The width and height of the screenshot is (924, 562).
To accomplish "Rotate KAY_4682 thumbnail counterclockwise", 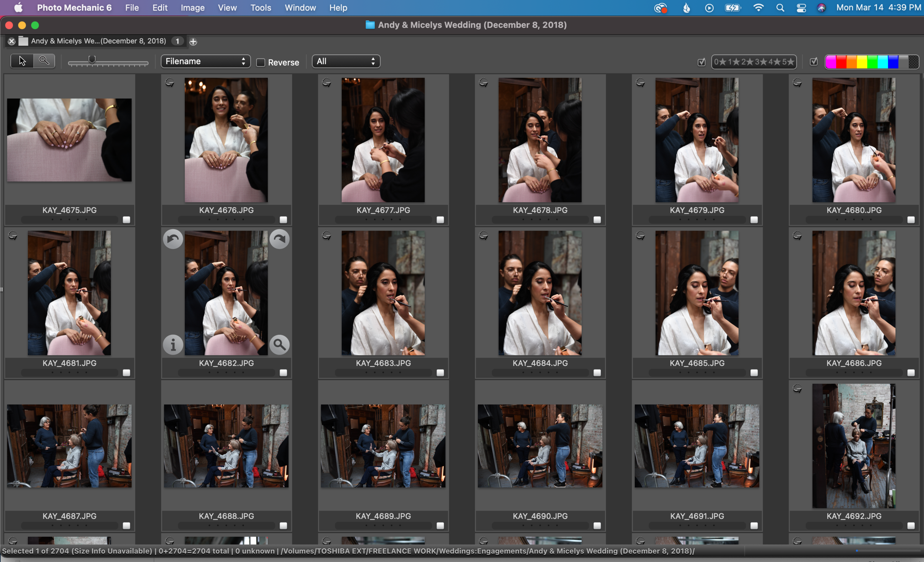I will tap(173, 239).
